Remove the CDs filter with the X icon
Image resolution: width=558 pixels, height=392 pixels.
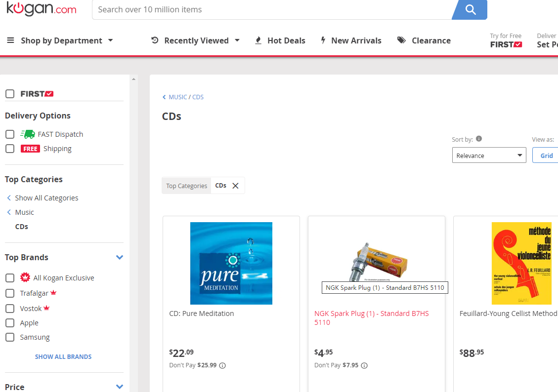[235, 186]
